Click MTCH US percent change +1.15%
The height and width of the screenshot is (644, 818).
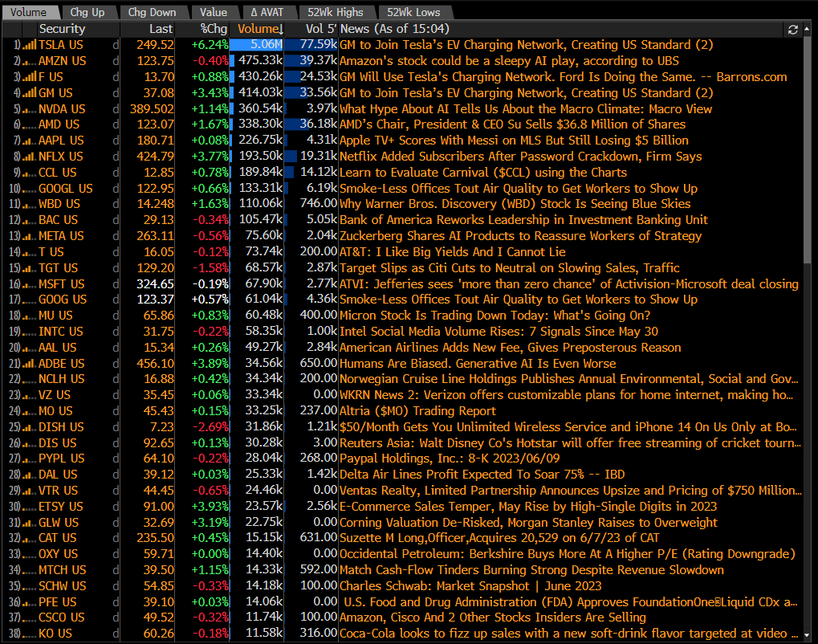coord(210,570)
